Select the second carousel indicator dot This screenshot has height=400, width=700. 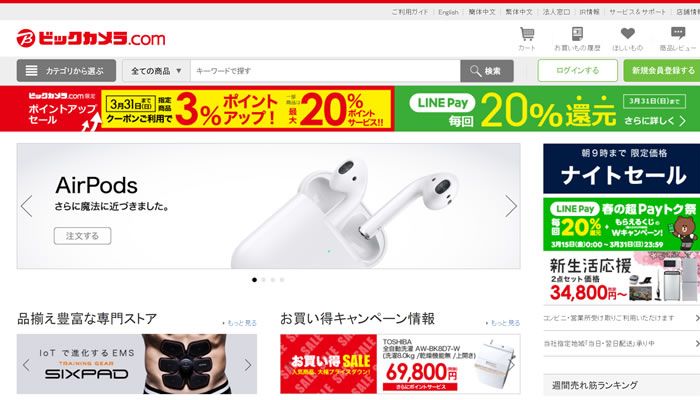pos(263,280)
